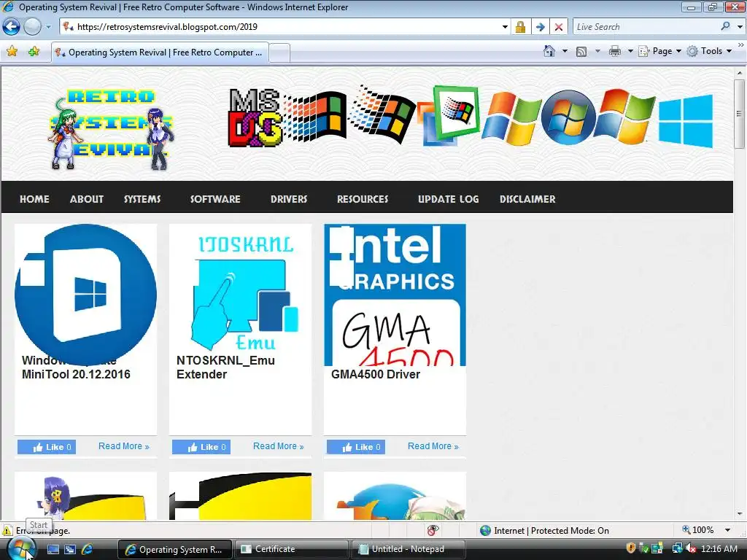
Task: Like the GMA4500 Driver post
Action: click(x=356, y=447)
